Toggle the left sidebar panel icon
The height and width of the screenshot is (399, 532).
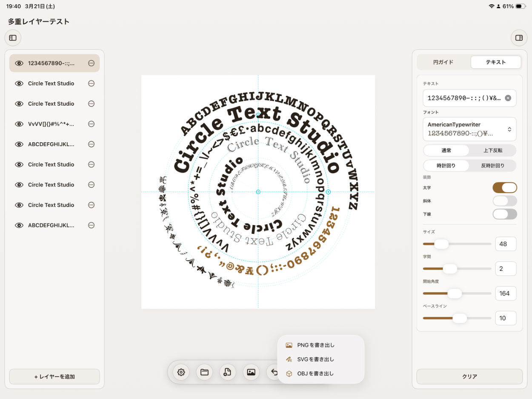coord(13,38)
